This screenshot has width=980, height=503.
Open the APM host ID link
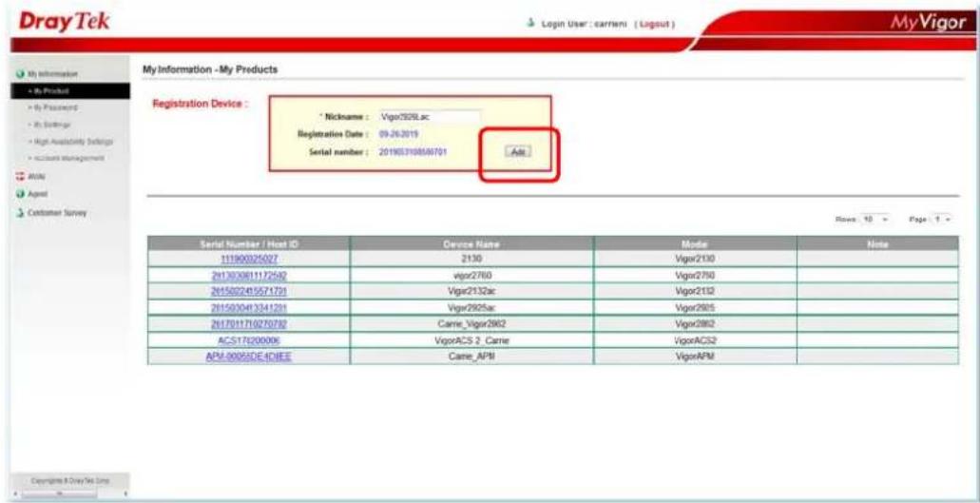tap(249, 357)
